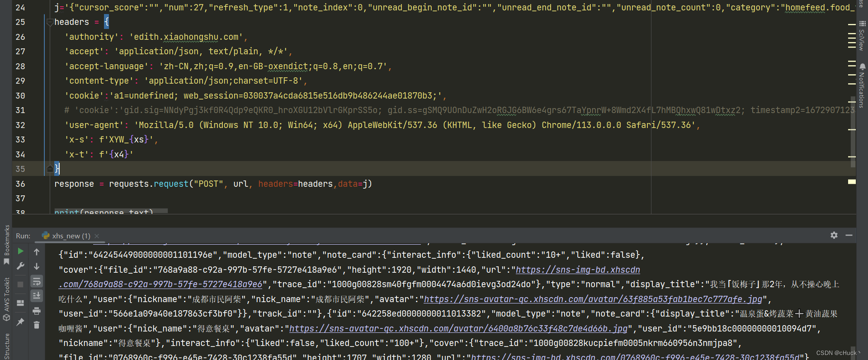Clear console output with trash icon
Screen dimensions: 868x360
pos(37,325)
